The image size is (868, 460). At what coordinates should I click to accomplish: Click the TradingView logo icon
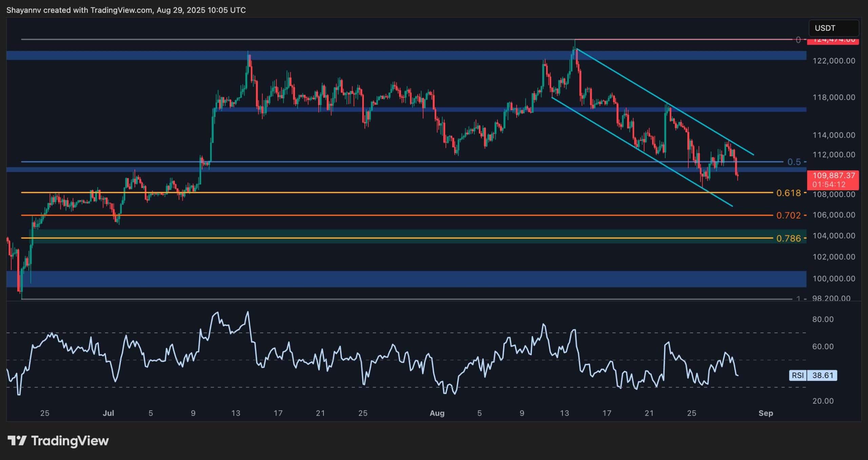point(17,441)
